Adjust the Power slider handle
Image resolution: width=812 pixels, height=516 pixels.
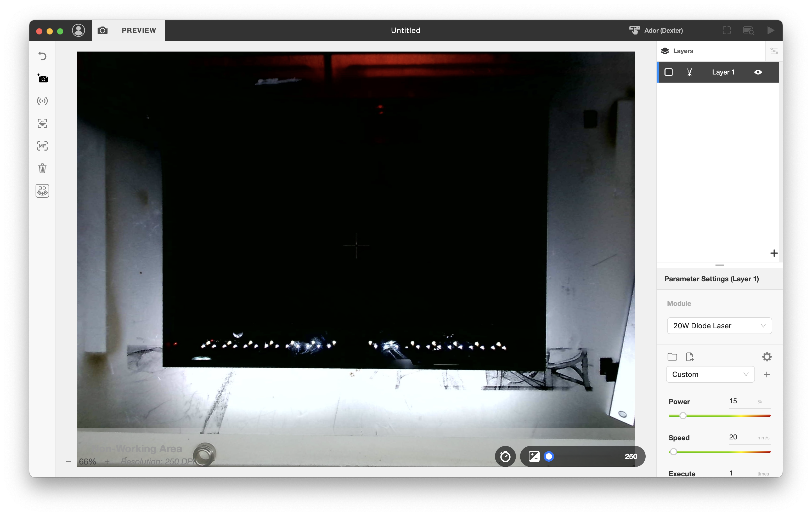[x=683, y=416]
